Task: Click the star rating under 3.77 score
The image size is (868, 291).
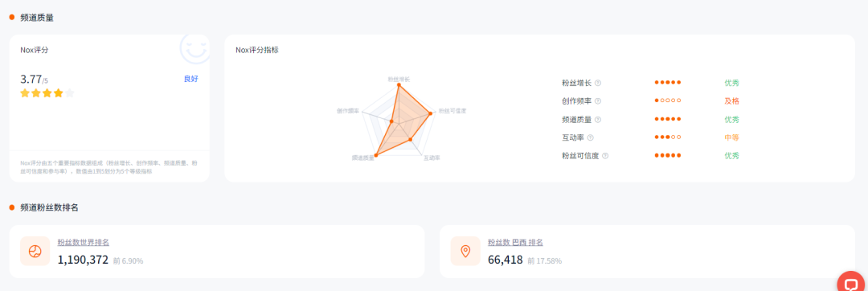Action: (x=47, y=93)
